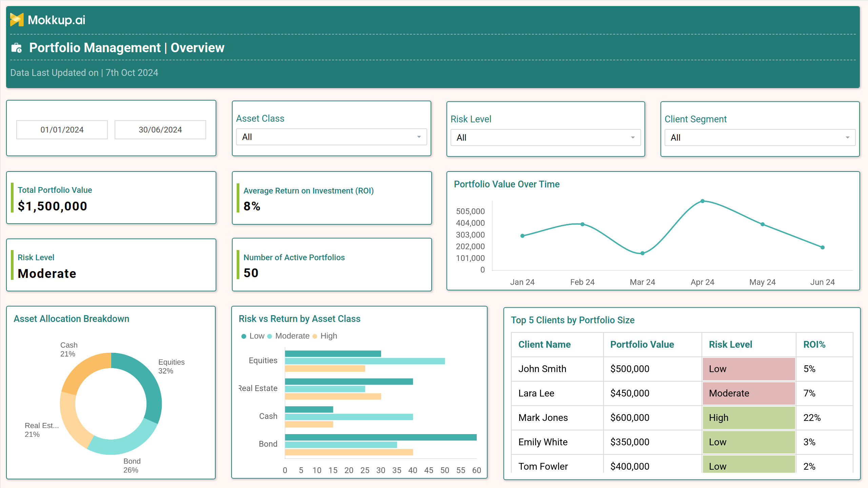Image resolution: width=868 pixels, height=488 pixels.
Task: Click the Data Last Updated text
Action: click(x=84, y=73)
